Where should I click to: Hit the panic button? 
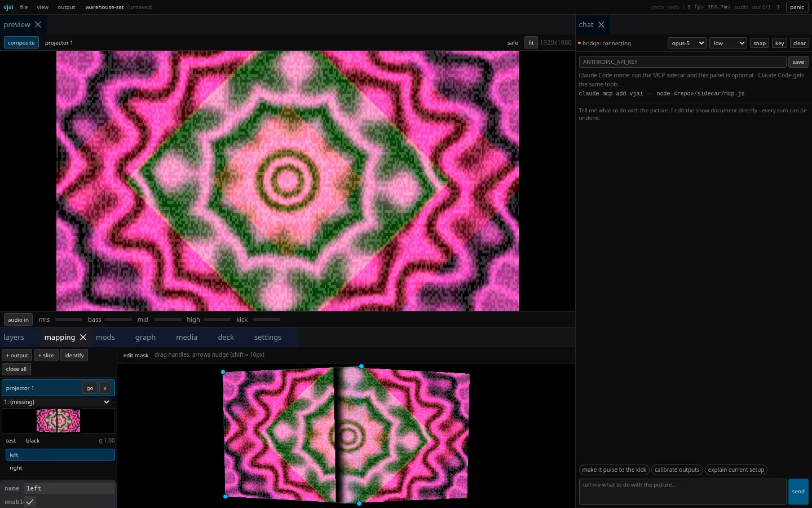pos(797,7)
